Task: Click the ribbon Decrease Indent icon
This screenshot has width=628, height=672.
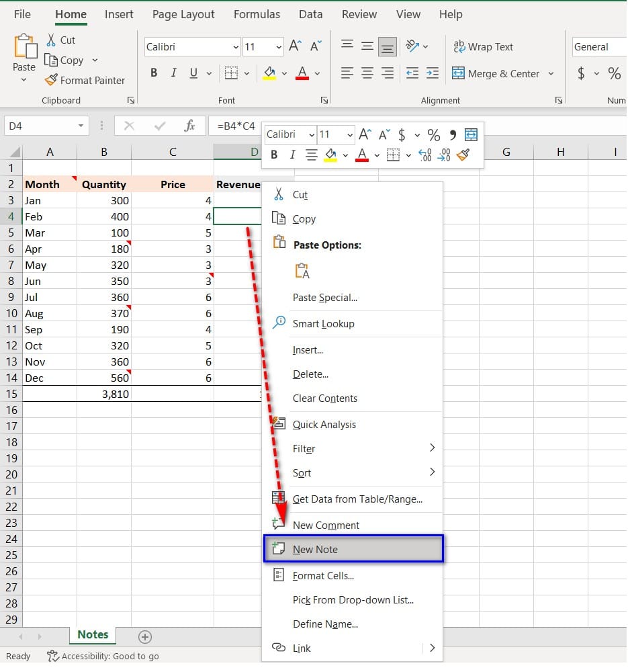Action: [412, 73]
